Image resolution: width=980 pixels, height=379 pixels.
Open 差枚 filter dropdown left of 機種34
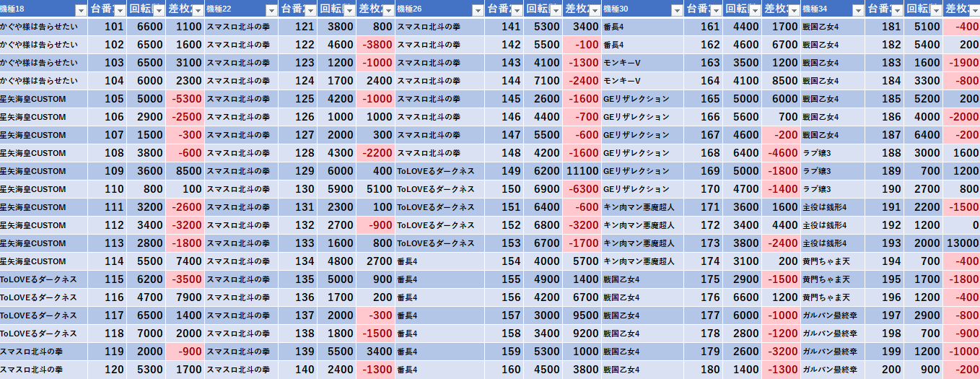pos(792,9)
